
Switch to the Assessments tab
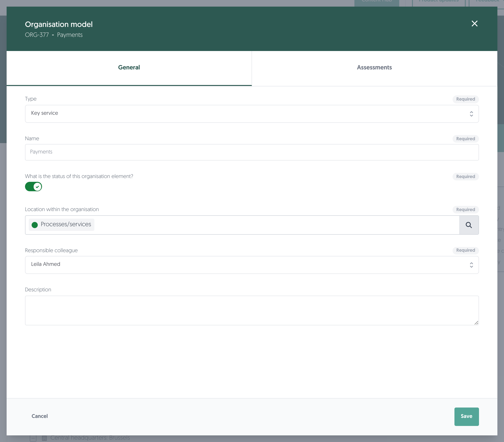point(374,68)
